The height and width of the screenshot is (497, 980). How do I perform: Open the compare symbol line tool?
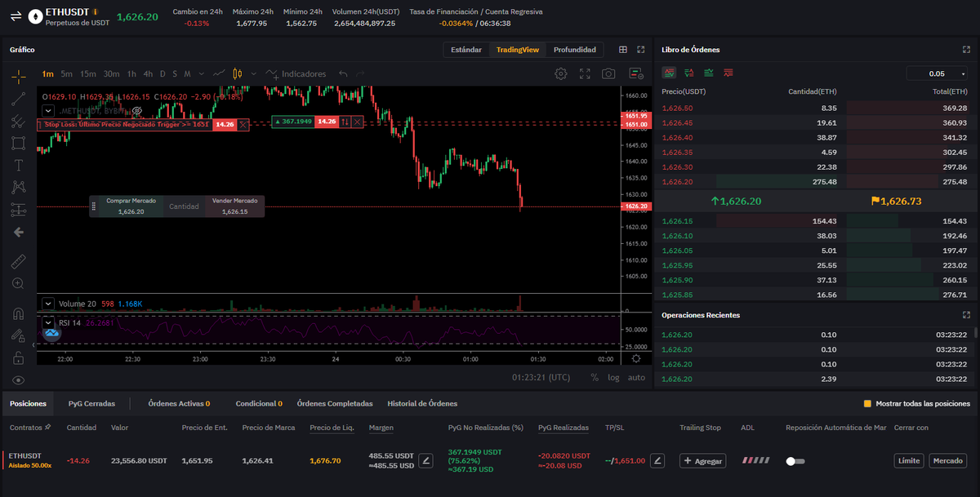click(x=219, y=74)
